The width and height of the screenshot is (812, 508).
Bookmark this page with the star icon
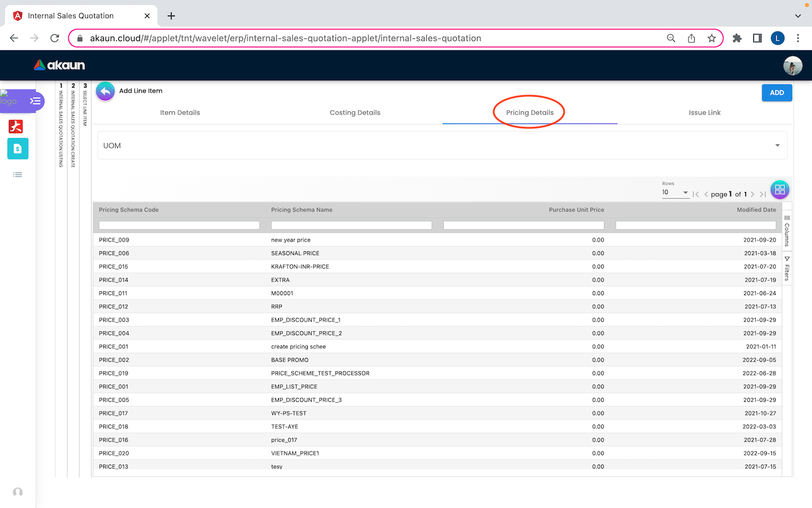coord(712,38)
